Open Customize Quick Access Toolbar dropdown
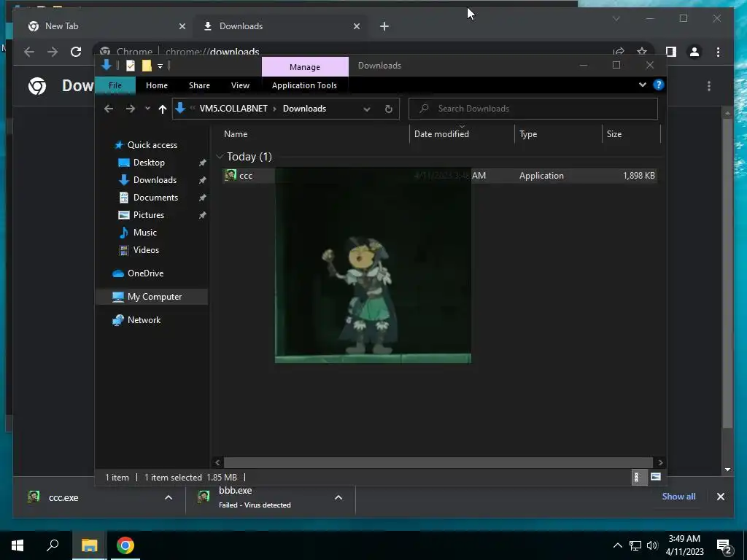Image resolution: width=747 pixels, height=560 pixels. 160,66
